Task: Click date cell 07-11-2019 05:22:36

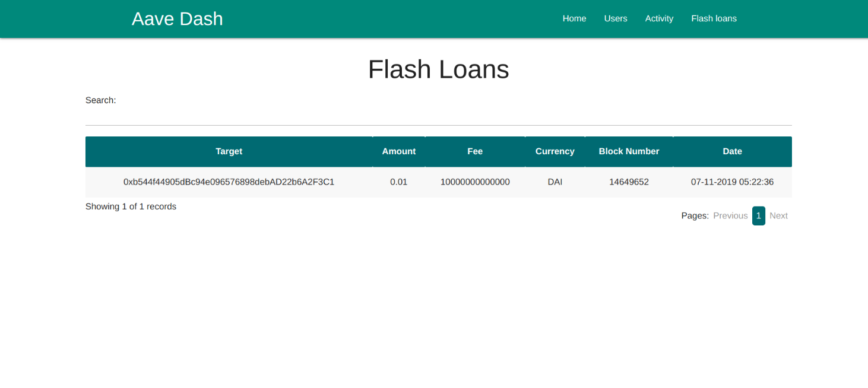Action: pyautogui.click(x=733, y=182)
